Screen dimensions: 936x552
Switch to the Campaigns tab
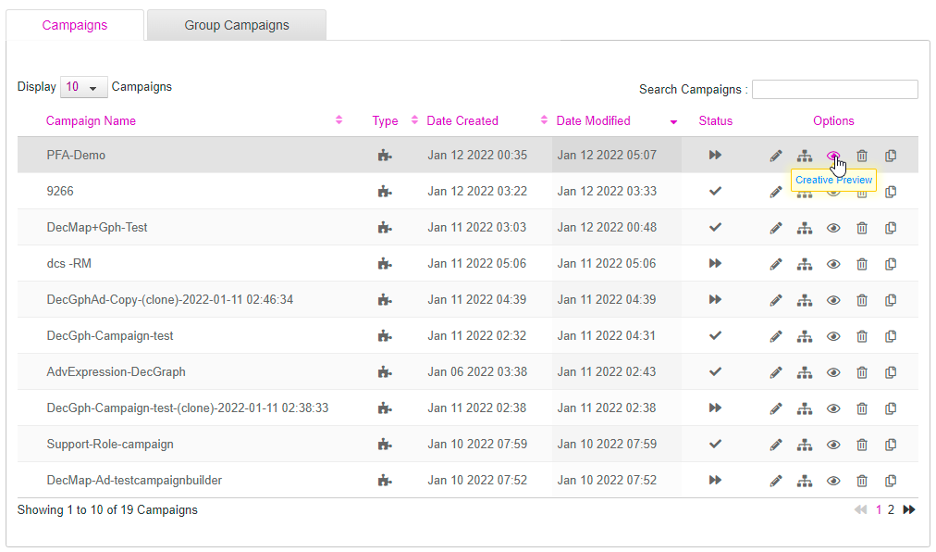[75, 25]
